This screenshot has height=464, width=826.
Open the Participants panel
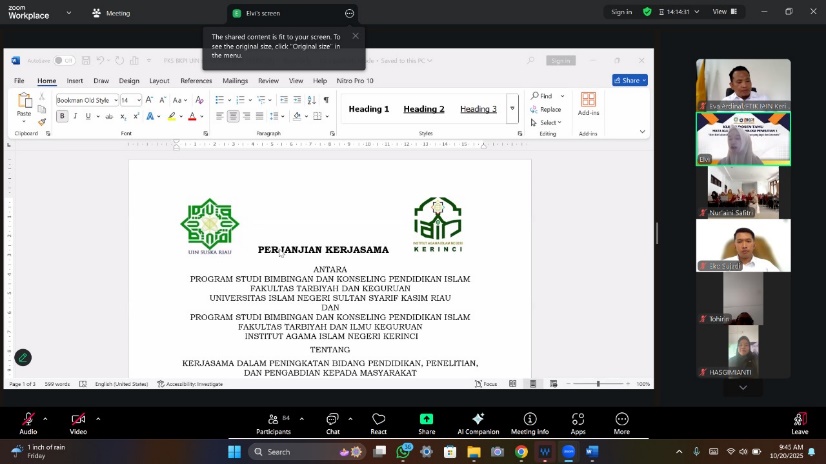tap(273, 420)
